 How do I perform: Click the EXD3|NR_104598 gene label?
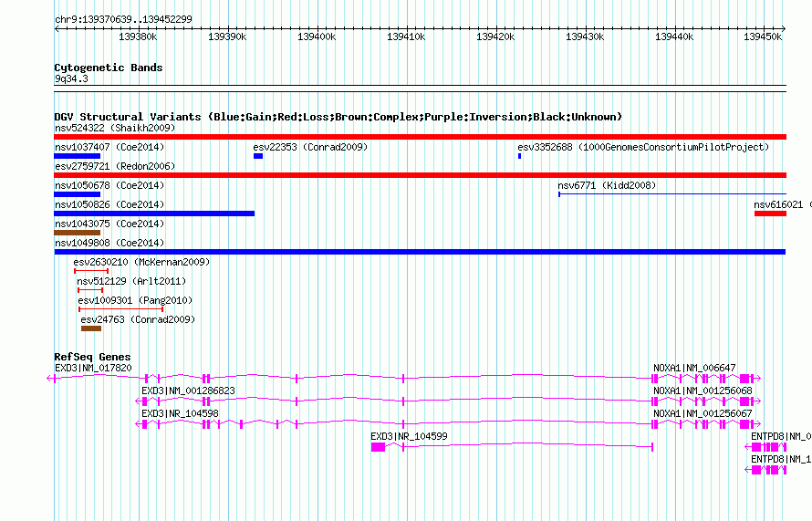coord(181,413)
